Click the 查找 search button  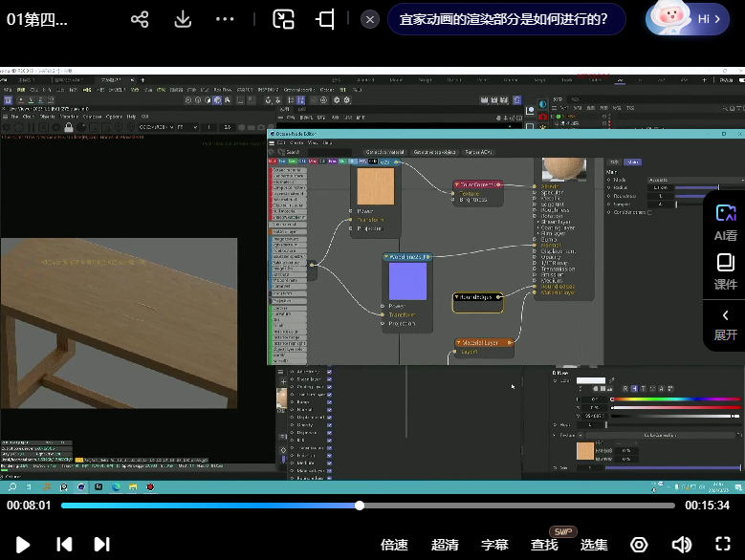544,545
